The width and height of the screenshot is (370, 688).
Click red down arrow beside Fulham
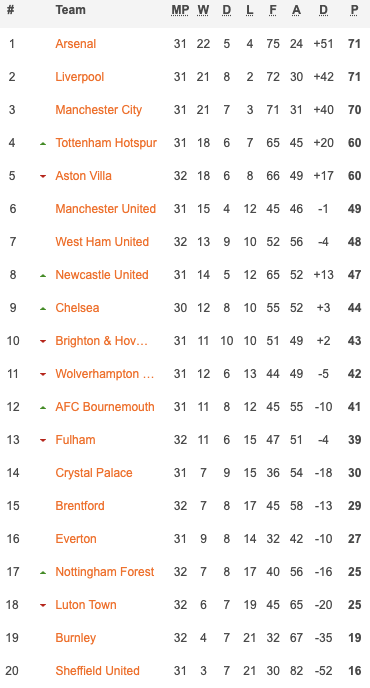pyautogui.click(x=43, y=441)
